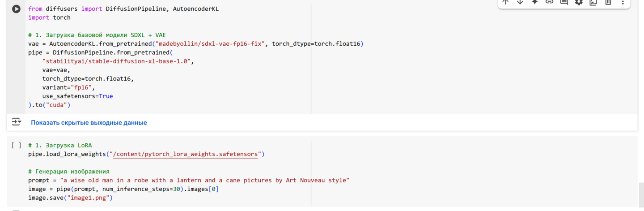Move the cell up
Screen dimensions: 644x211
click(x=505, y=2)
